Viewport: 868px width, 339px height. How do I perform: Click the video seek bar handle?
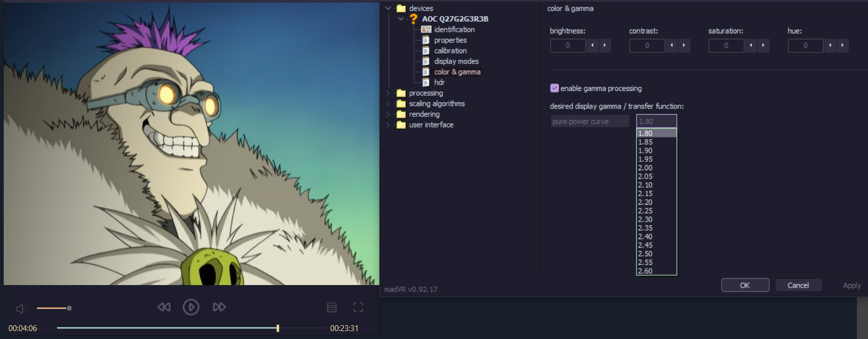pos(278,328)
